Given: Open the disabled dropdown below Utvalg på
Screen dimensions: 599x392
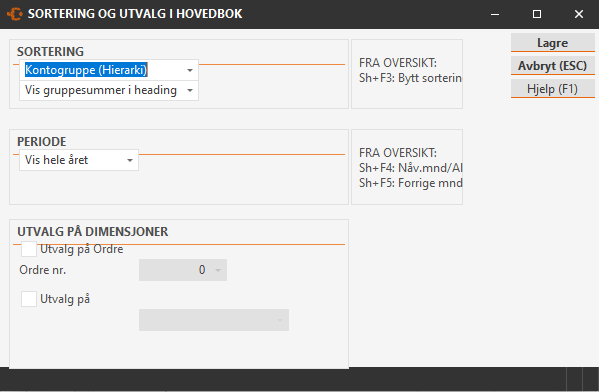Looking at the screenshot, I should click(214, 320).
